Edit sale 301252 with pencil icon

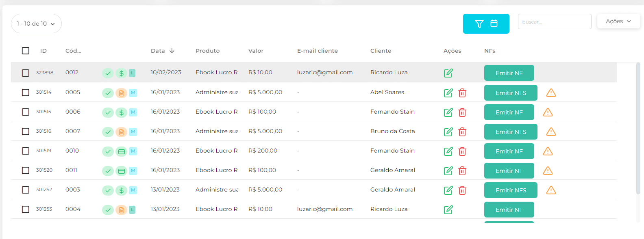coord(448,190)
